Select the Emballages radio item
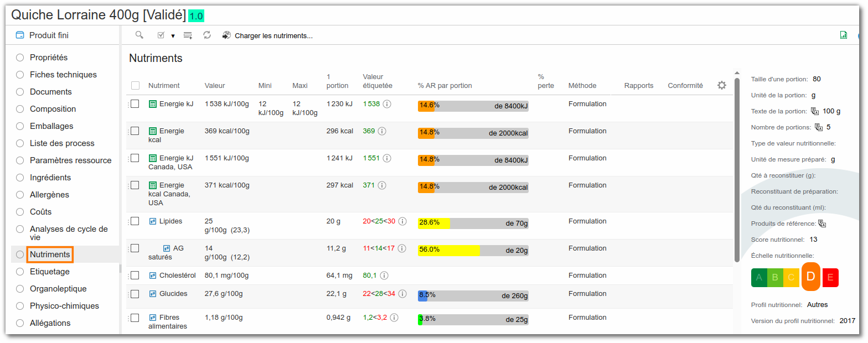This screenshot has width=868, height=343. tap(20, 126)
